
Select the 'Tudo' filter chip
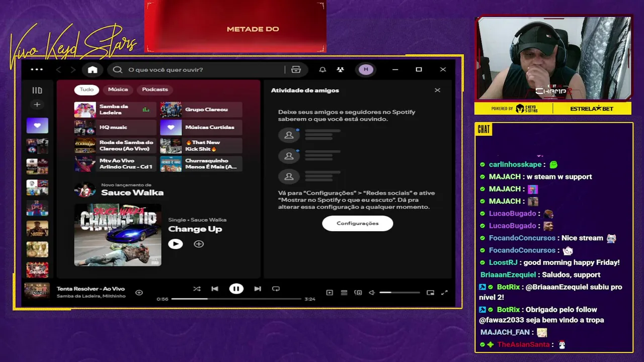tap(87, 89)
